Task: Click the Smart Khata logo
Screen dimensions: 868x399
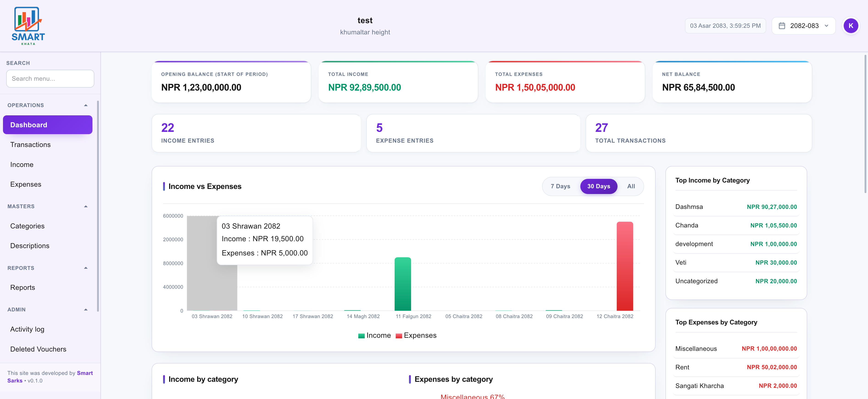Action: 28,26
